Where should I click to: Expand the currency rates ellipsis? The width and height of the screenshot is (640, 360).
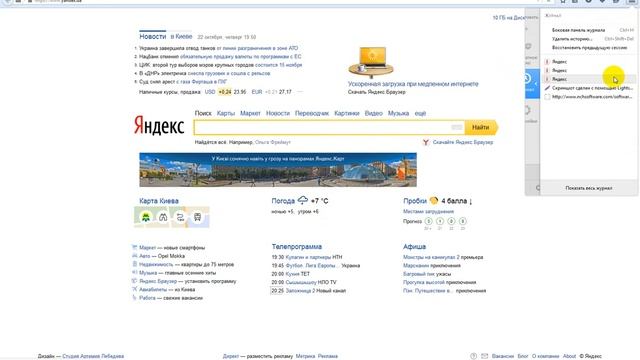[300, 92]
